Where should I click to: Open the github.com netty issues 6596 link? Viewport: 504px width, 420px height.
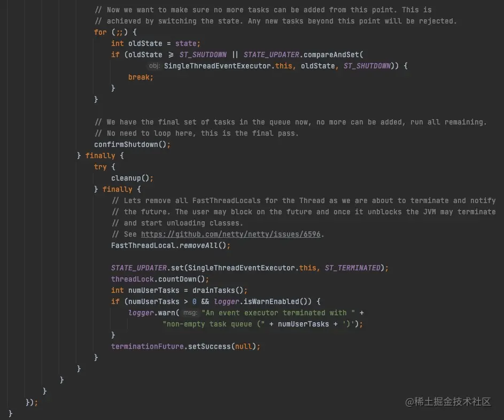(x=231, y=234)
